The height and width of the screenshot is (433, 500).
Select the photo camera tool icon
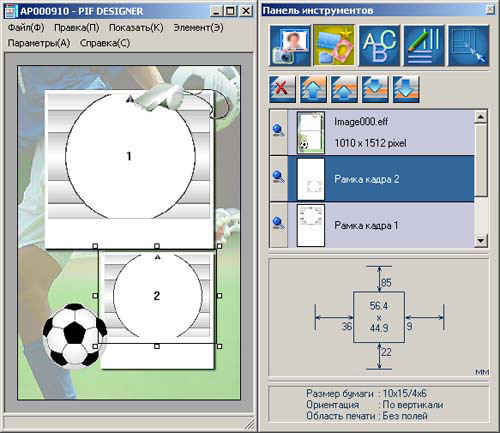click(290, 45)
